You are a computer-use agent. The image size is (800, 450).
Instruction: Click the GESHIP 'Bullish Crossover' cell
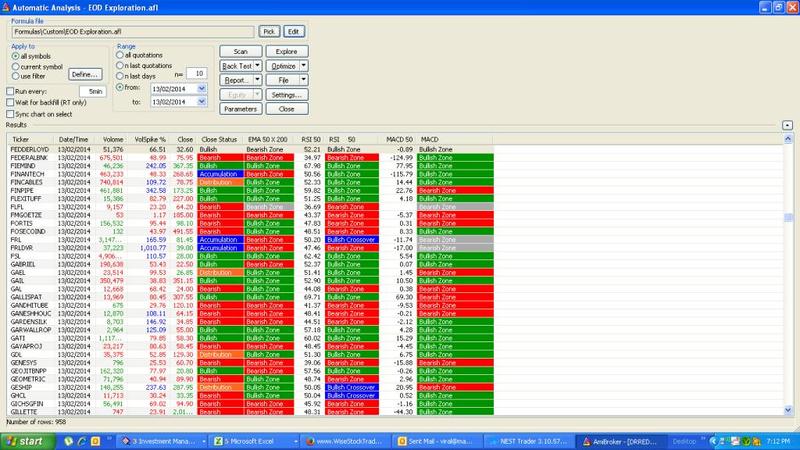click(352, 387)
